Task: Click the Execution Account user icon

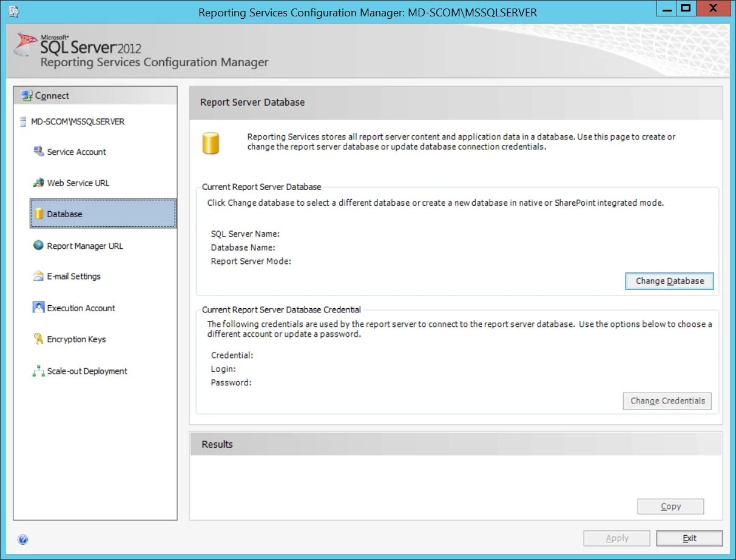Action: [38, 308]
